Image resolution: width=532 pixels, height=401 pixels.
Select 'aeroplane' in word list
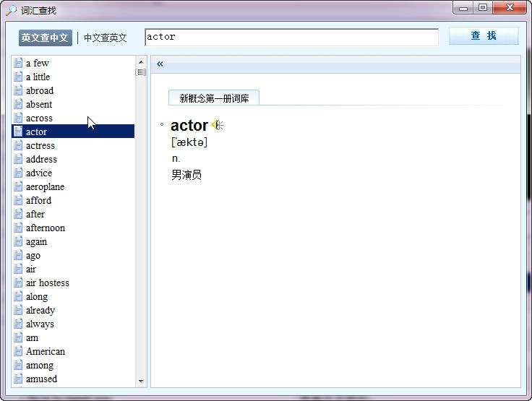(x=73, y=186)
